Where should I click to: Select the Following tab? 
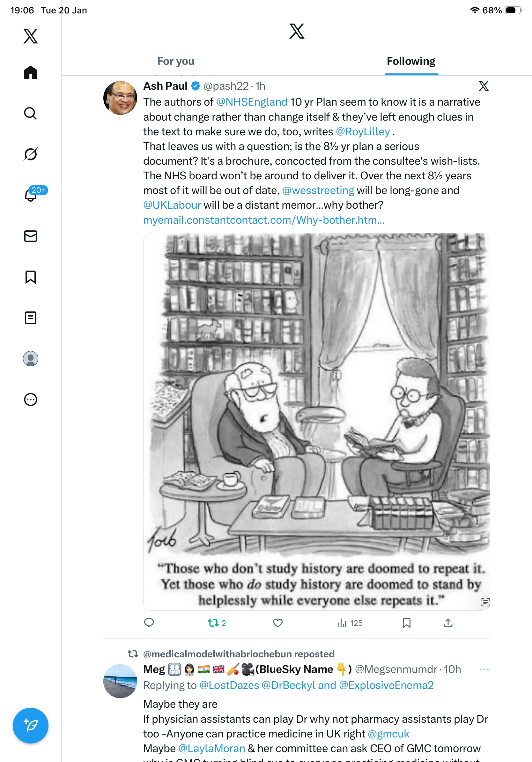pos(411,61)
